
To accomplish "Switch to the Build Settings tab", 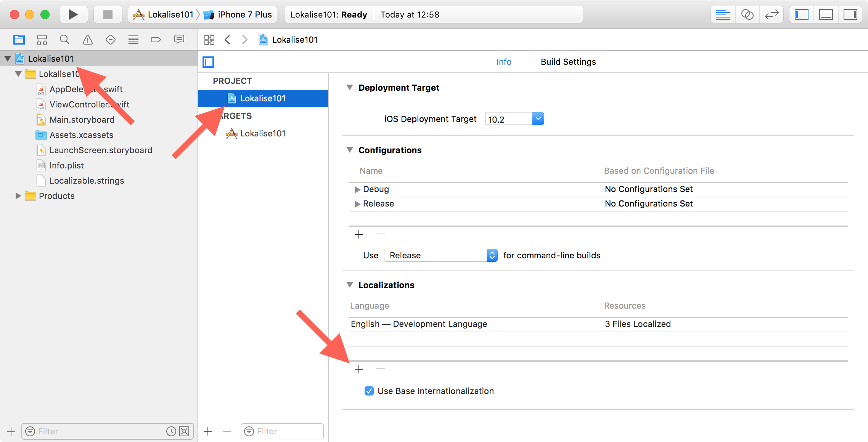I will click(x=568, y=62).
